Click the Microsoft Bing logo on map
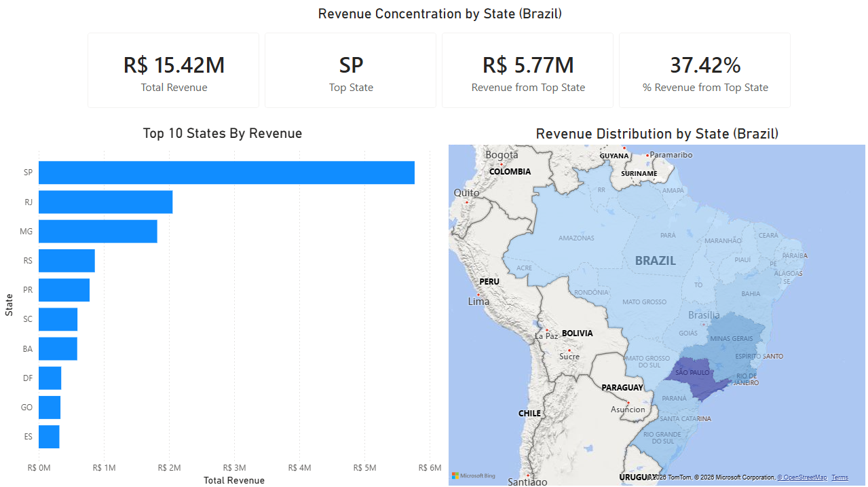Image resolution: width=868 pixels, height=487 pixels. (x=474, y=476)
